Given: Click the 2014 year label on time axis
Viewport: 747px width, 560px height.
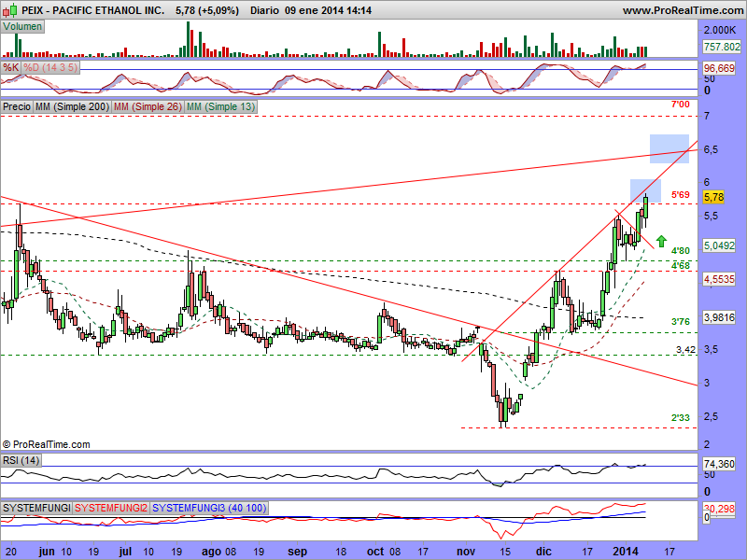Looking at the screenshot, I should (x=626, y=552).
